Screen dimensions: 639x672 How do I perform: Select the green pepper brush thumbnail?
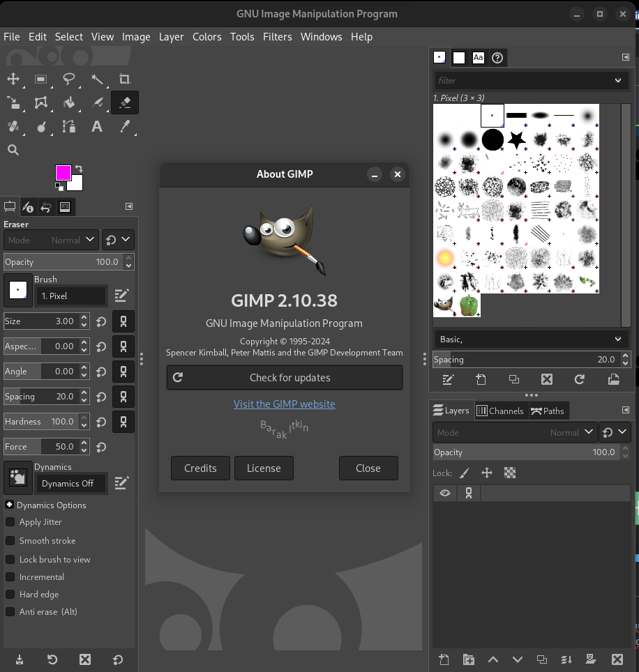tap(469, 305)
